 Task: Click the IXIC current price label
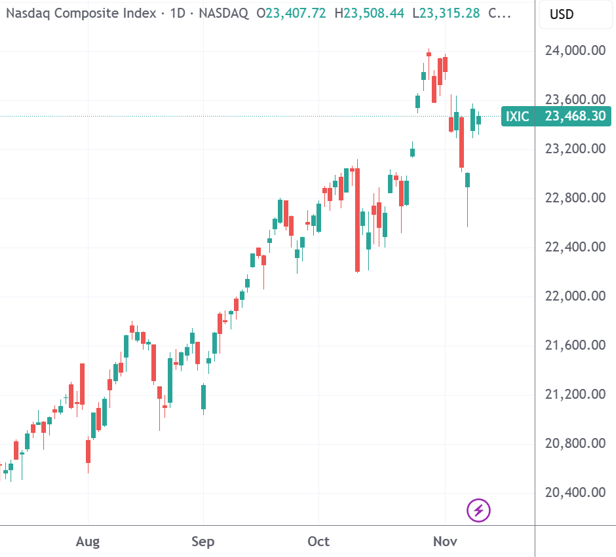click(556, 116)
